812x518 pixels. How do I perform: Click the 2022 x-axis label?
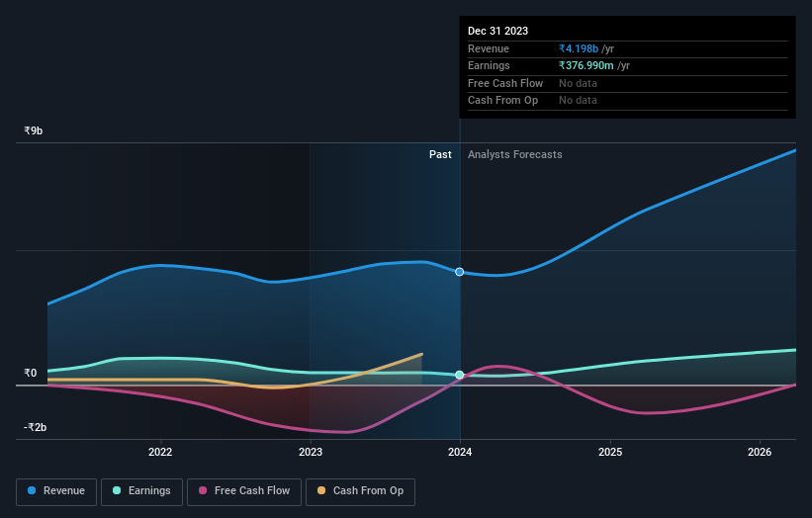point(160,452)
